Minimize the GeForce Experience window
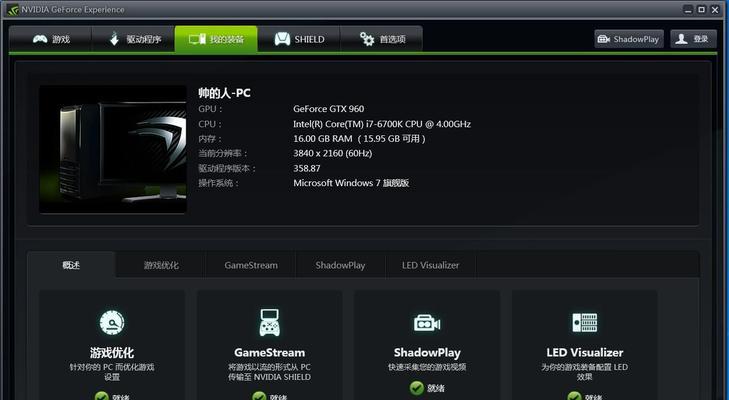729x400 pixels. point(689,10)
